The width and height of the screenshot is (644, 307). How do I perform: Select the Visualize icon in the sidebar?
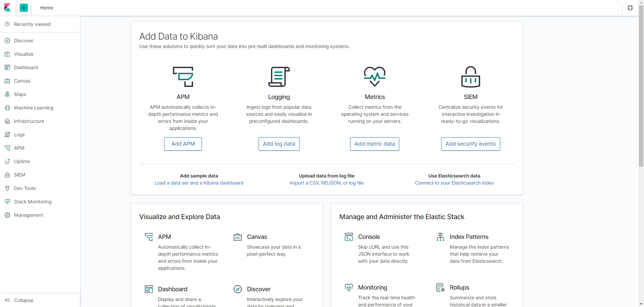pyautogui.click(x=7, y=54)
